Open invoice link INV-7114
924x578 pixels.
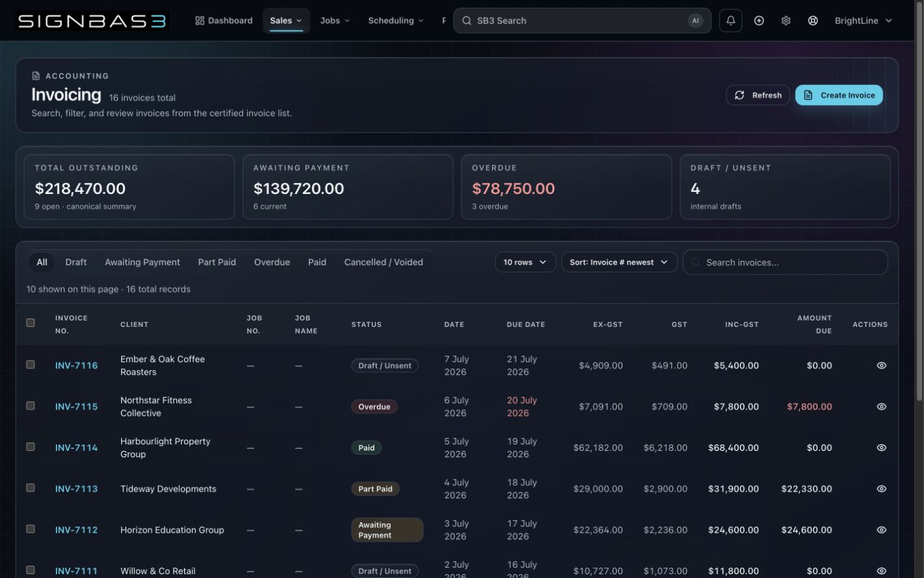click(x=77, y=448)
